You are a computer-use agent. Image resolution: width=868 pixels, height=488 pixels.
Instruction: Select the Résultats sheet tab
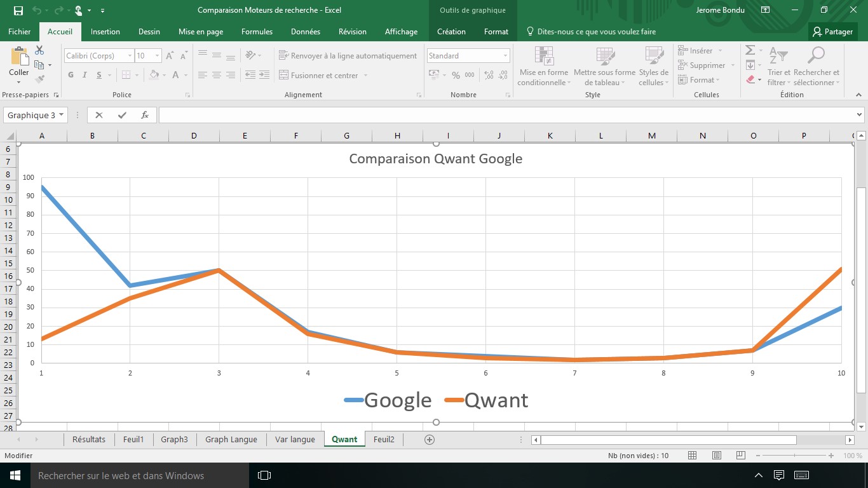click(89, 439)
